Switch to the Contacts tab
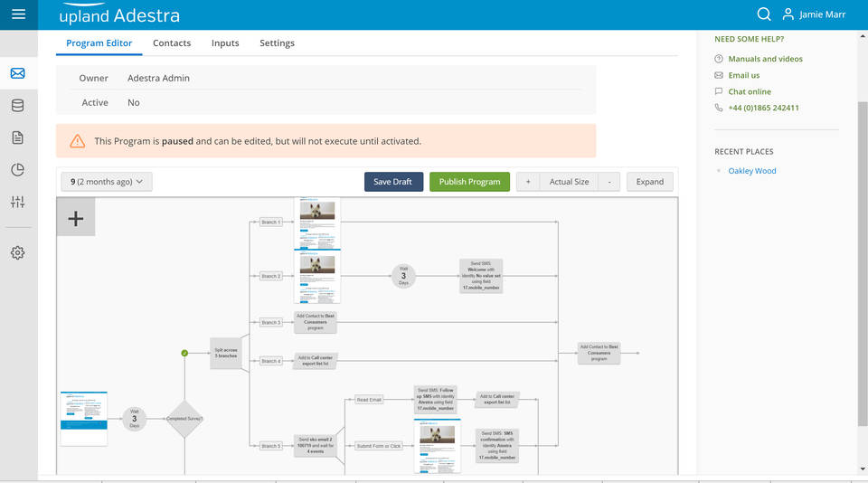The image size is (868, 483). point(172,43)
